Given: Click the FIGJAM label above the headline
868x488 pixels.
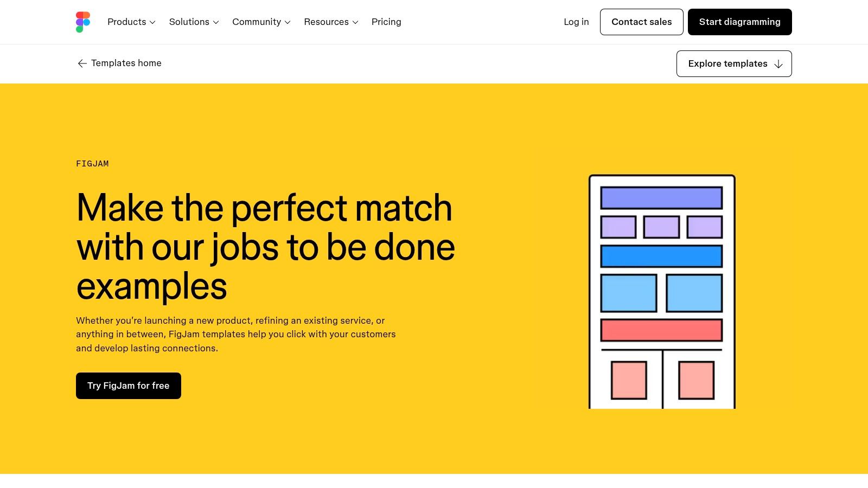Looking at the screenshot, I should click(92, 164).
